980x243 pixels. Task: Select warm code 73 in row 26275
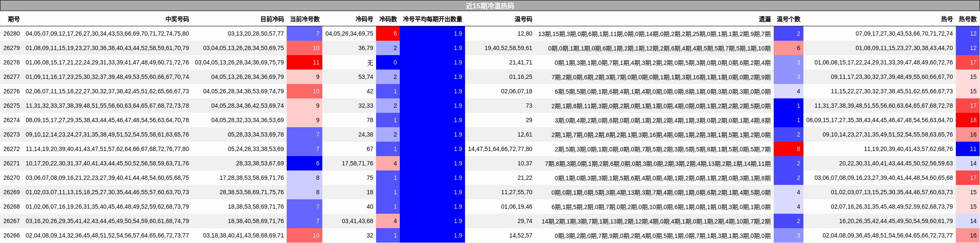coord(529,106)
